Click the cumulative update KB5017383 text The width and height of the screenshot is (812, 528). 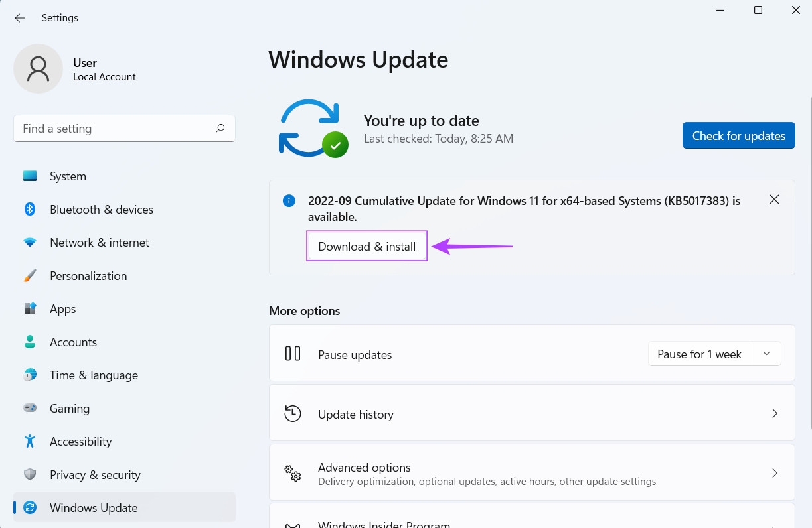click(524, 208)
